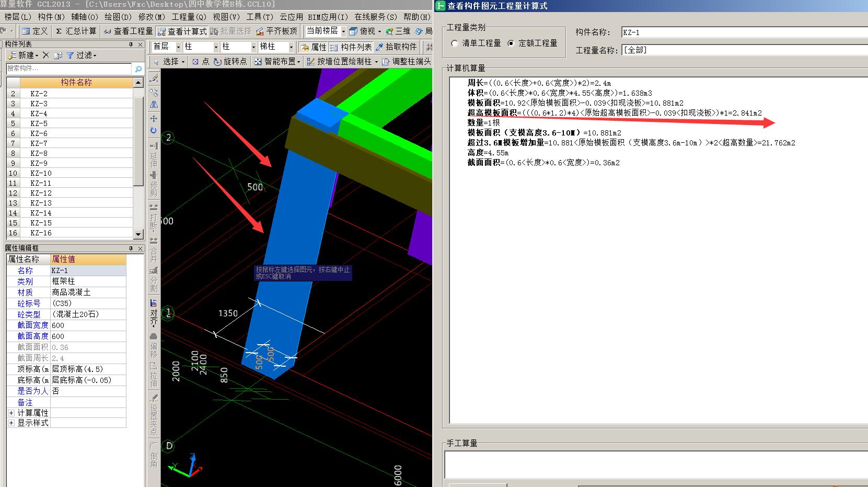Open the 定义 (Define) tool

pyautogui.click(x=34, y=31)
